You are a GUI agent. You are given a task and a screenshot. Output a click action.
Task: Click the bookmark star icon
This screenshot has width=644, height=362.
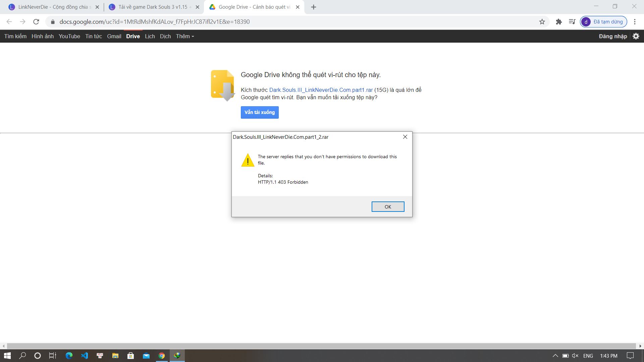(x=542, y=22)
